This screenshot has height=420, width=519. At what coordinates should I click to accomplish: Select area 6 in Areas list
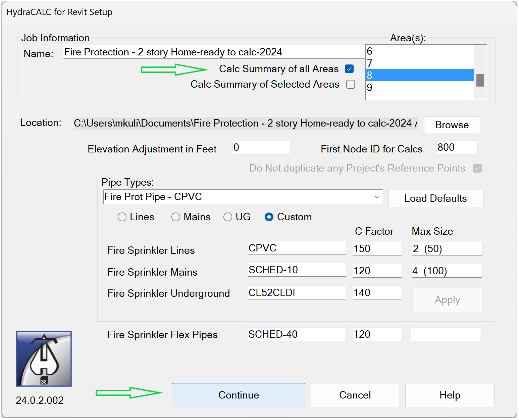coord(420,51)
